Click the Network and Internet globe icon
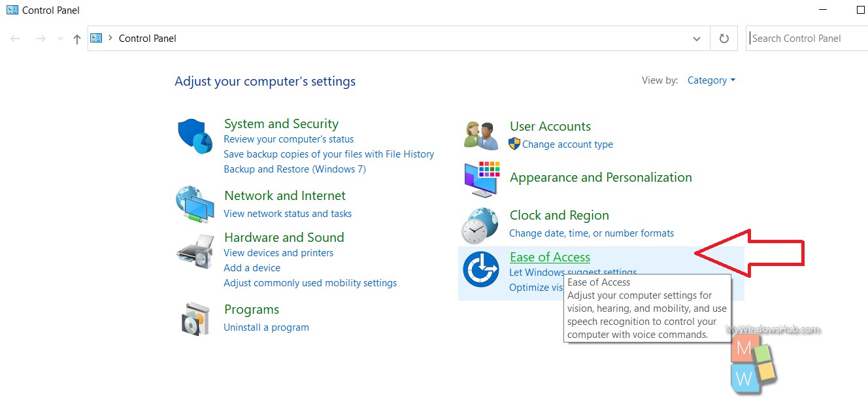 click(x=195, y=205)
